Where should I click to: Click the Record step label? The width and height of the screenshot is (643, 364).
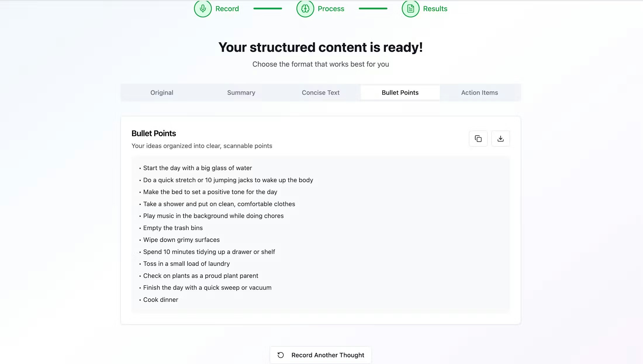point(227,9)
